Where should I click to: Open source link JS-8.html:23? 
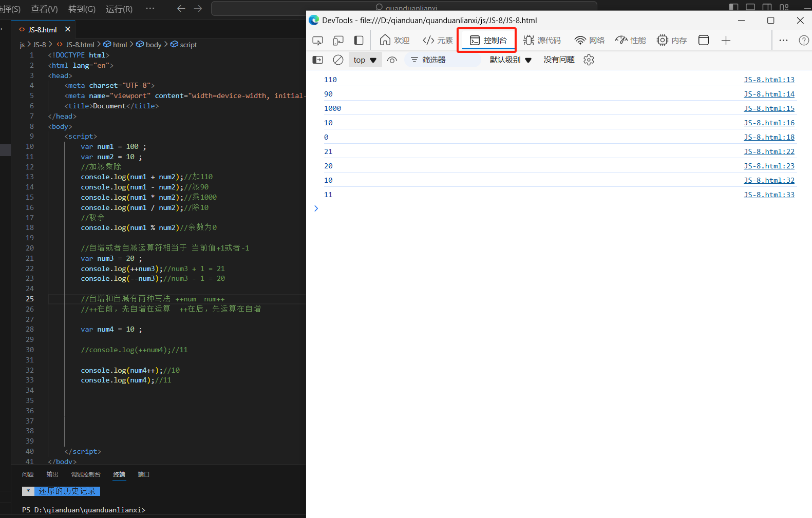pyautogui.click(x=769, y=166)
